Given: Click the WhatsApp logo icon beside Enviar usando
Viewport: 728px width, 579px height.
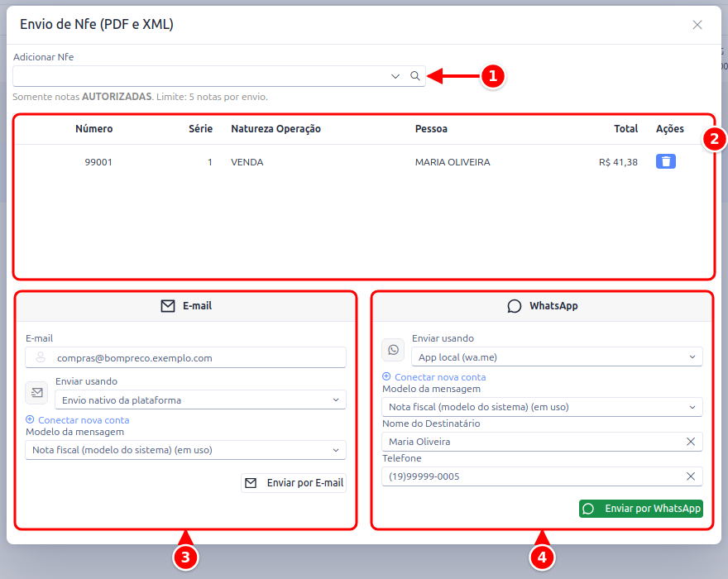Looking at the screenshot, I should [x=393, y=350].
